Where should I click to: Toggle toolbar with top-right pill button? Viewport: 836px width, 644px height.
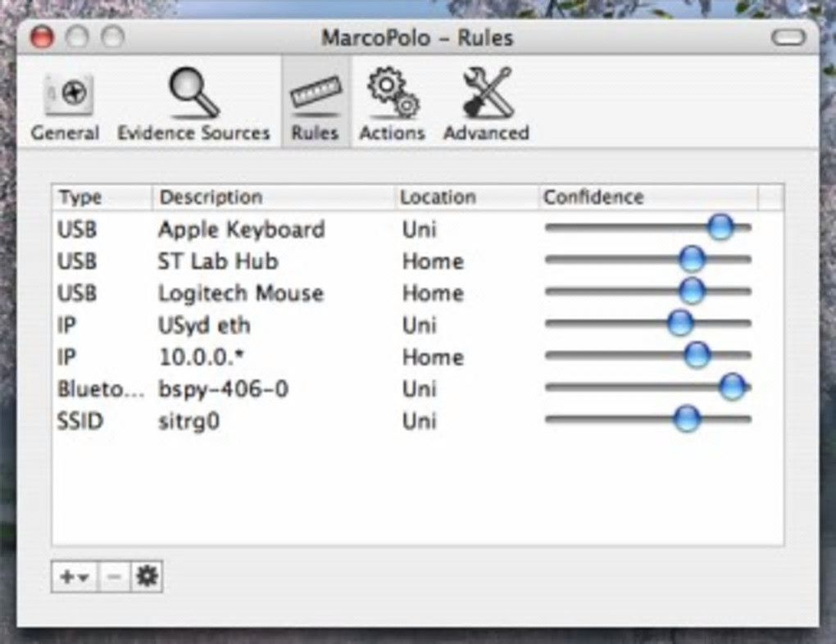(x=788, y=38)
